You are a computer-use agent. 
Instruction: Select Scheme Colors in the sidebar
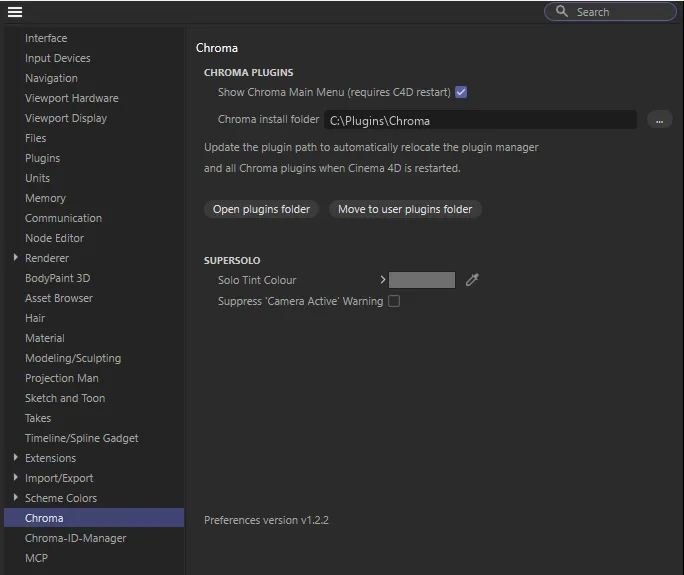click(x=61, y=498)
